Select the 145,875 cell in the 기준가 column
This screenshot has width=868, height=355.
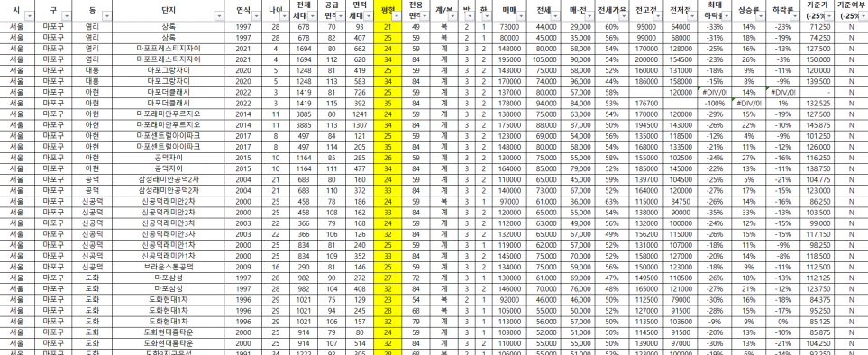click(x=817, y=124)
